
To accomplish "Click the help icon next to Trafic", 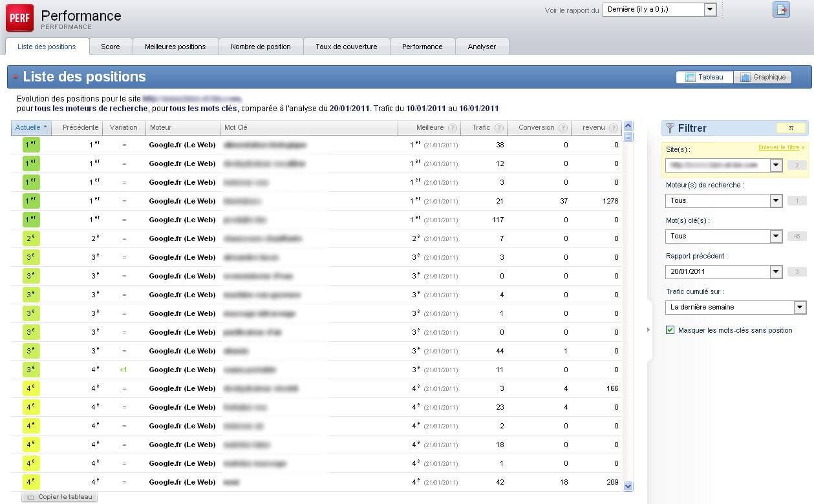I will tap(498, 128).
